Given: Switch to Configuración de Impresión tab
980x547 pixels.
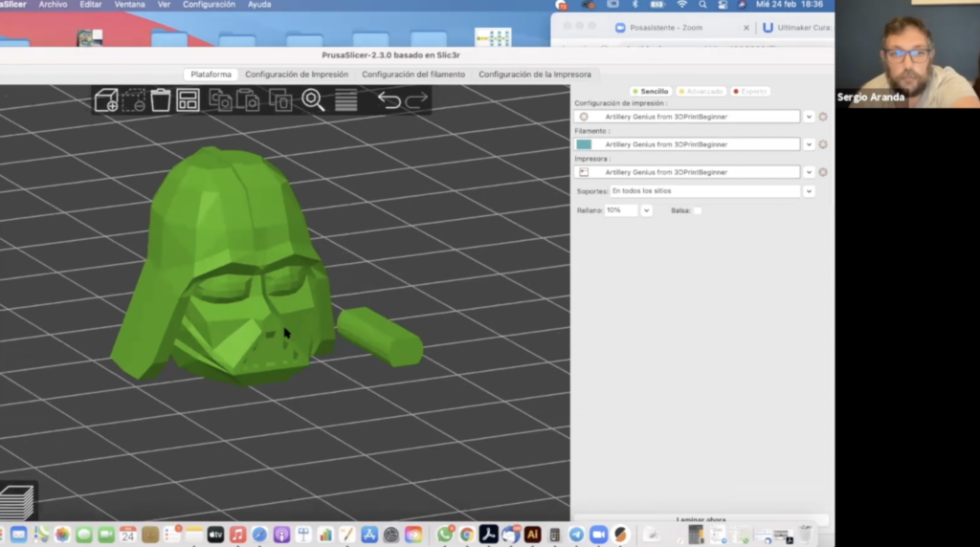Looking at the screenshot, I should pos(297,75).
